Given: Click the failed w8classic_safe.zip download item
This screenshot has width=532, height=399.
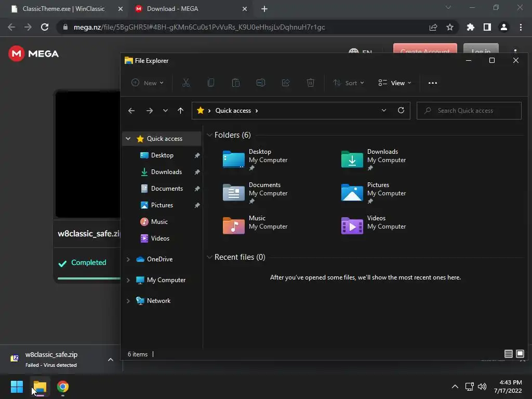Looking at the screenshot, I should click(x=51, y=360).
